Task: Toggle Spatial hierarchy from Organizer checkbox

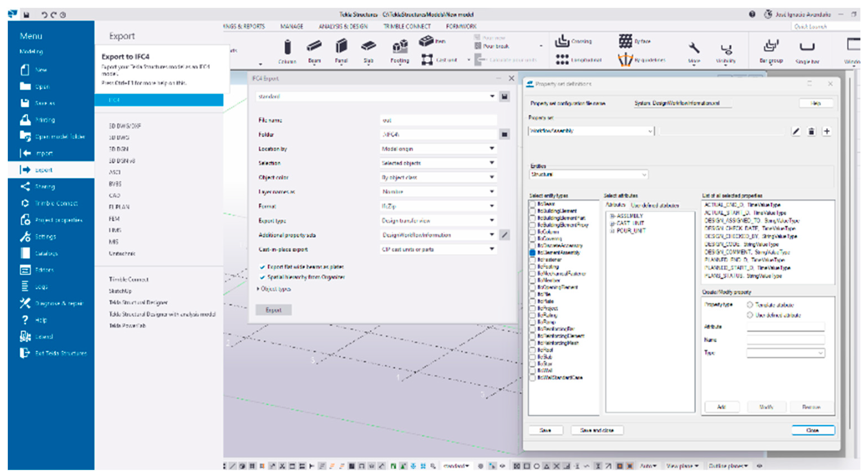Action: coord(262,277)
